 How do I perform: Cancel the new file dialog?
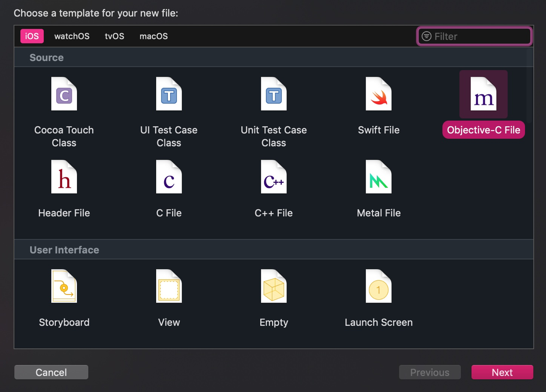point(51,372)
